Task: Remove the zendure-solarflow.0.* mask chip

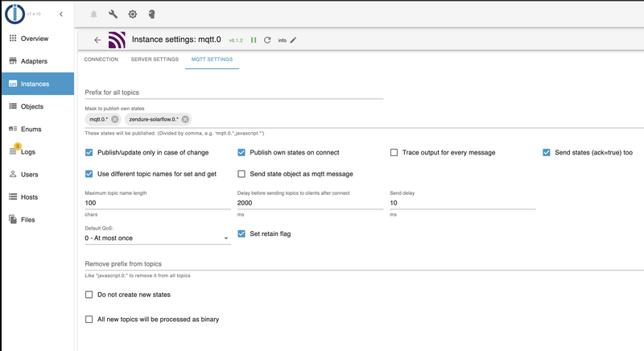Action: click(x=185, y=119)
